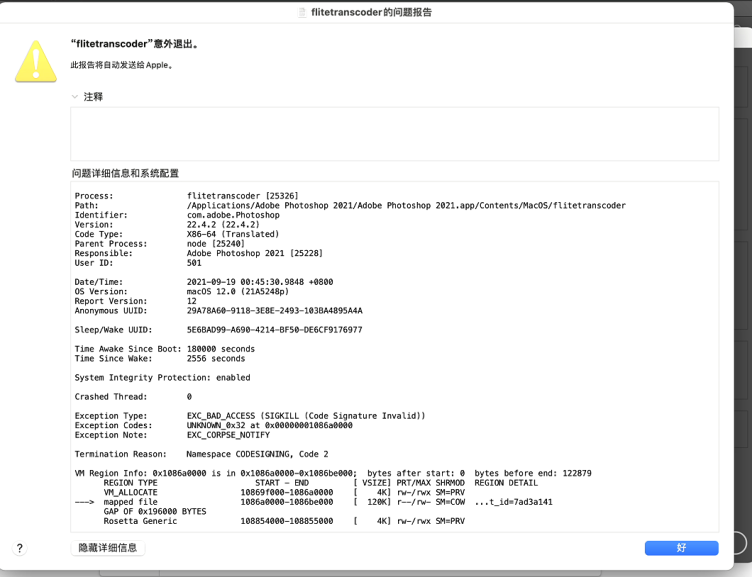Image resolution: width=752 pixels, height=577 pixels.
Task: Click the Rosetta Generic region row
Action: point(284,521)
